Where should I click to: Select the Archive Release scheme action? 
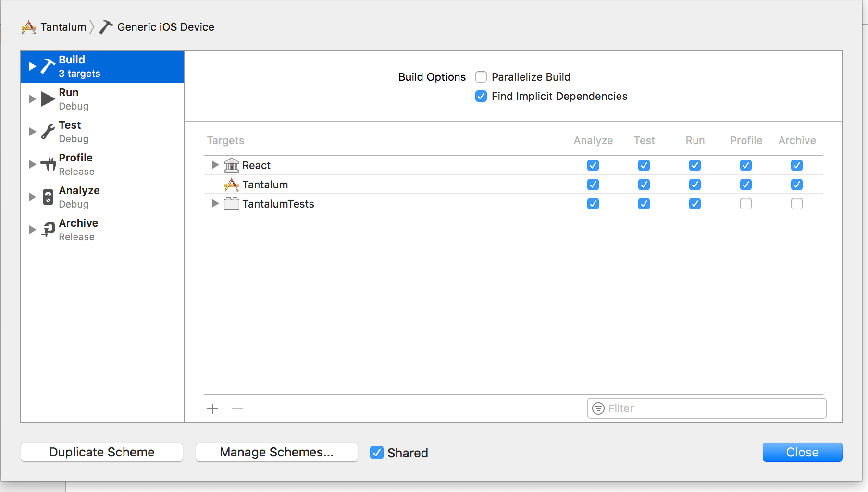[x=78, y=230]
